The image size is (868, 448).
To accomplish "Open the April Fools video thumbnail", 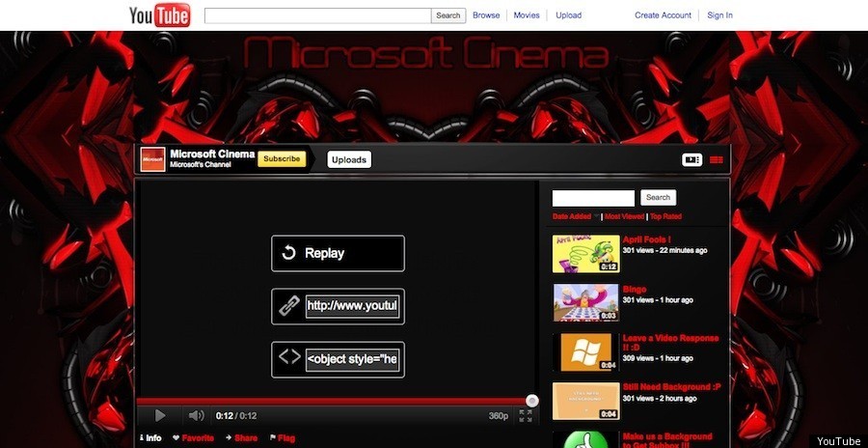I will pyautogui.click(x=585, y=253).
